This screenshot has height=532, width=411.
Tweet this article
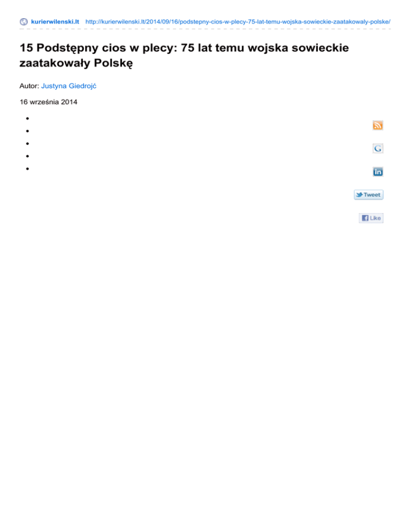click(369, 195)
